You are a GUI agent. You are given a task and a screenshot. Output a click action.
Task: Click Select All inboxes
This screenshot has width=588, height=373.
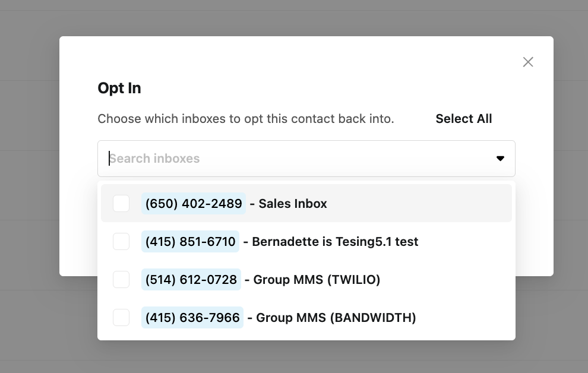pos(463,119)
